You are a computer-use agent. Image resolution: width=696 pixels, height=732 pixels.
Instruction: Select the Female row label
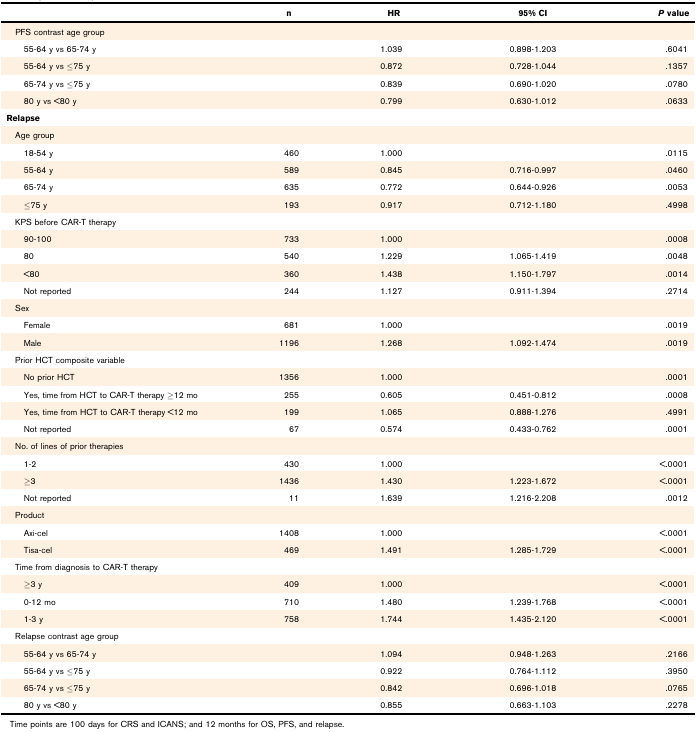(37, 325)
